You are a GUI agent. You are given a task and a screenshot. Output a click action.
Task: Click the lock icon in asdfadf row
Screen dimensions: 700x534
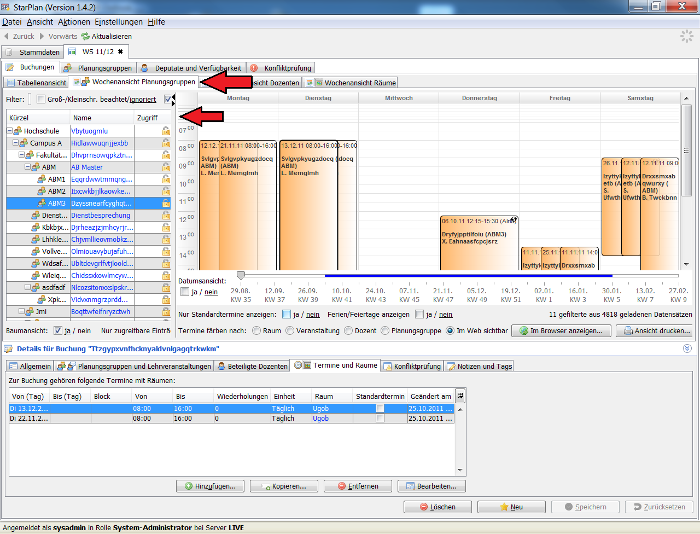point(166,288)
